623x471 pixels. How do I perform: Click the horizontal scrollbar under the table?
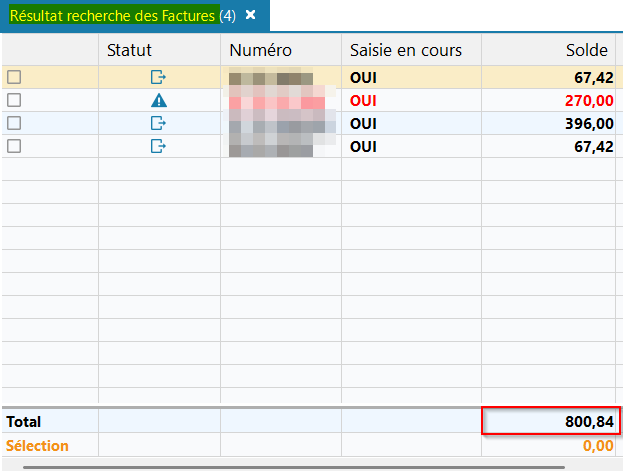pyautogui.click(x=310, y=466)
